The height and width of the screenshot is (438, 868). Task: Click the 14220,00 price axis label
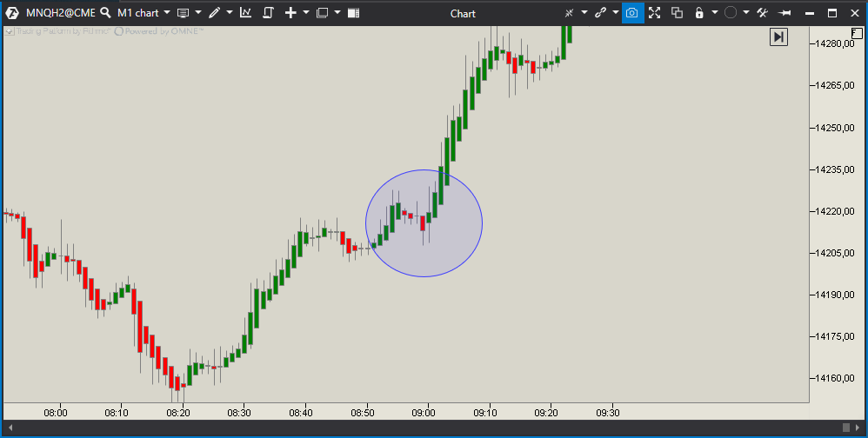836,211
